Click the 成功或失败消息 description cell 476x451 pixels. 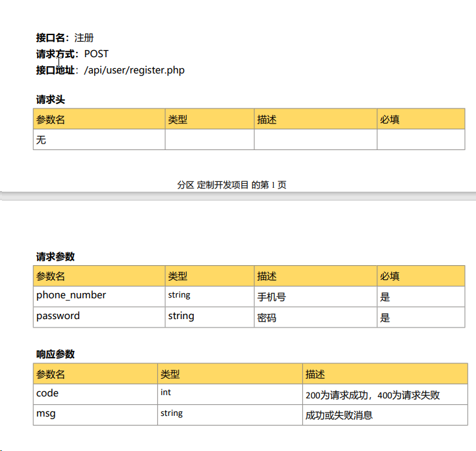point(385,415)
